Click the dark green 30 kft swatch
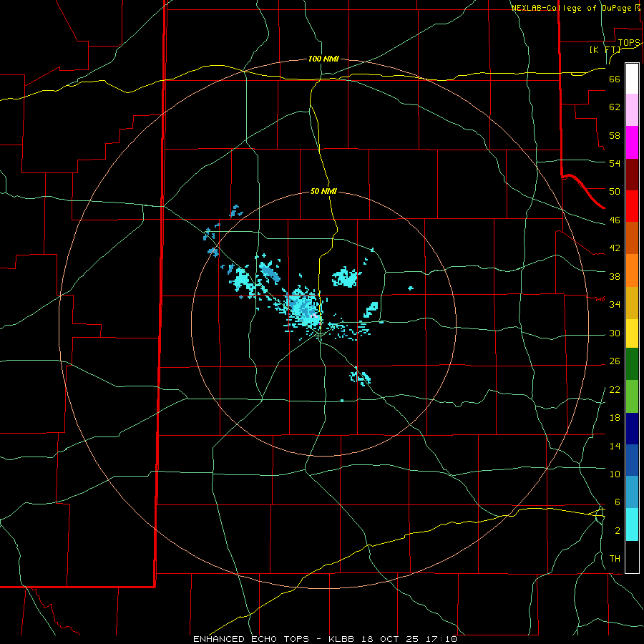Image resolution: width=644 pixels, height=644 pixels. tap(632, 364)
